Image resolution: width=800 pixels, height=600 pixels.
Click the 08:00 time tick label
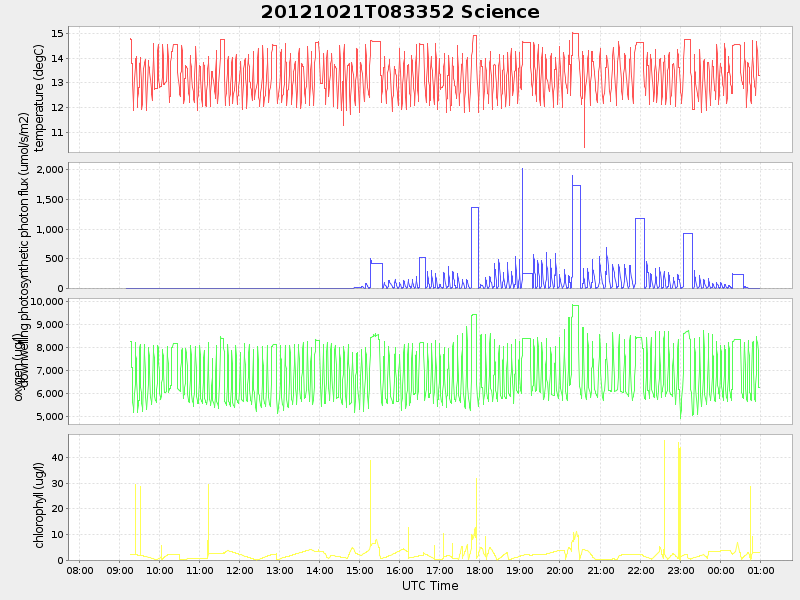click(80, 570)
